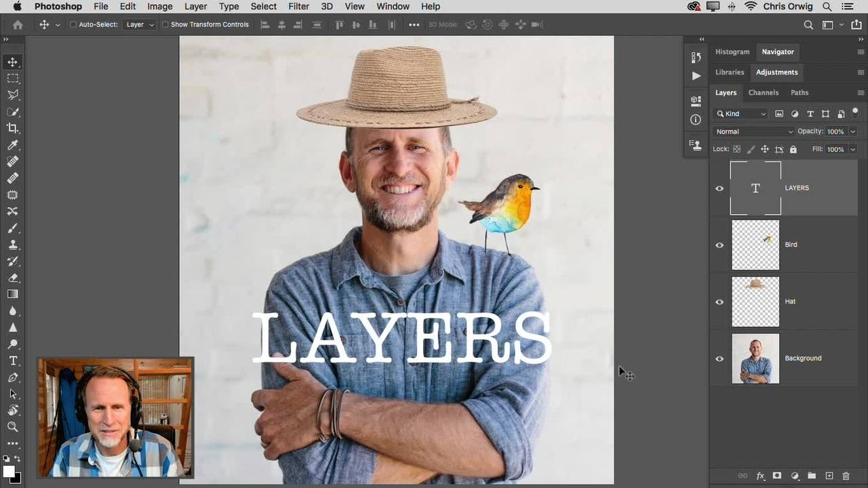The image size is (868, 488).
Task: Click the Edit Toolbar ellipsis button
Action: point(13,444)
